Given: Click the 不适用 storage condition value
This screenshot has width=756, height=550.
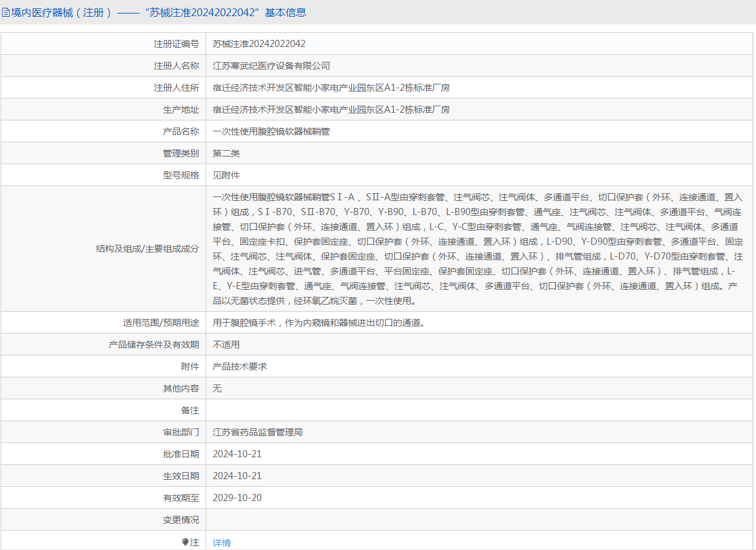Looking at the screenshot, I should 226,345.
